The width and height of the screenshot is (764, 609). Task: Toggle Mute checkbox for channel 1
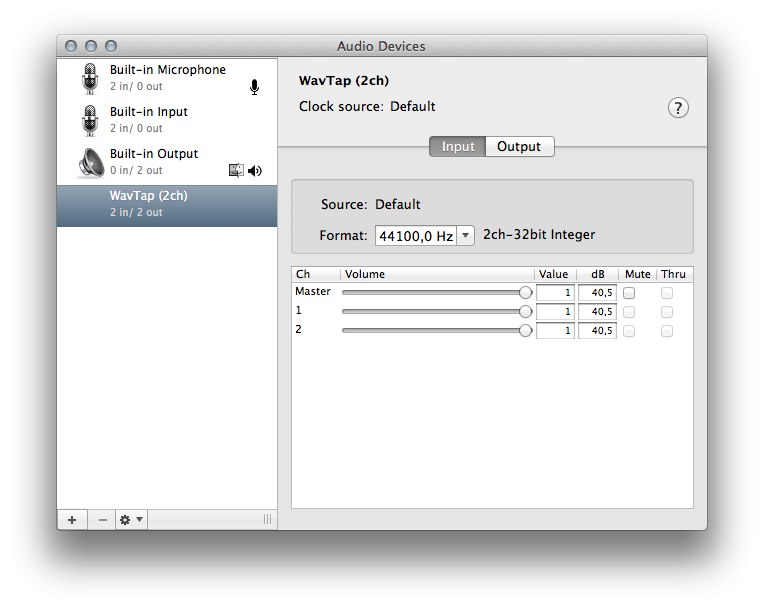[x=629, y=312]
